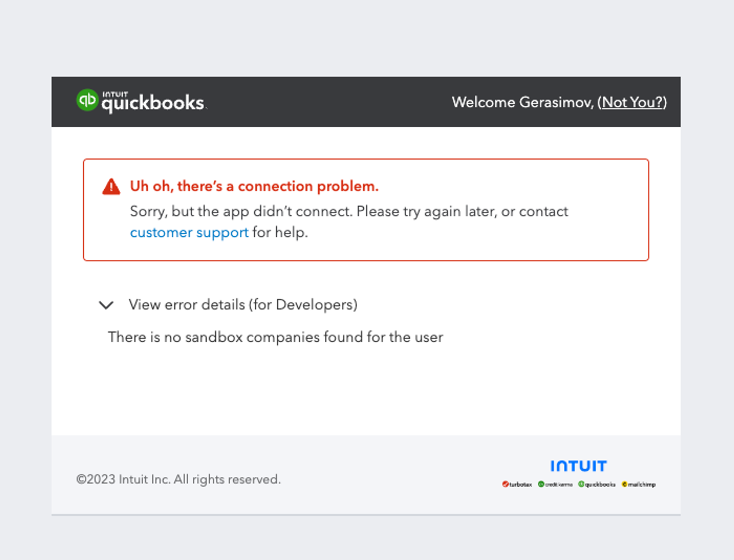Click the 2023 Intuit copyright notice
Screen dimensions: 734x560
tap(178, 479)
